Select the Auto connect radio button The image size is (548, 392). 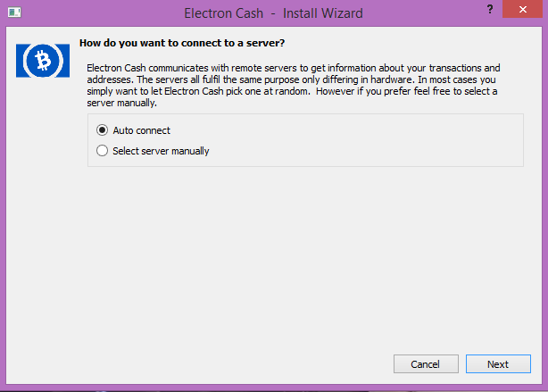103,130
